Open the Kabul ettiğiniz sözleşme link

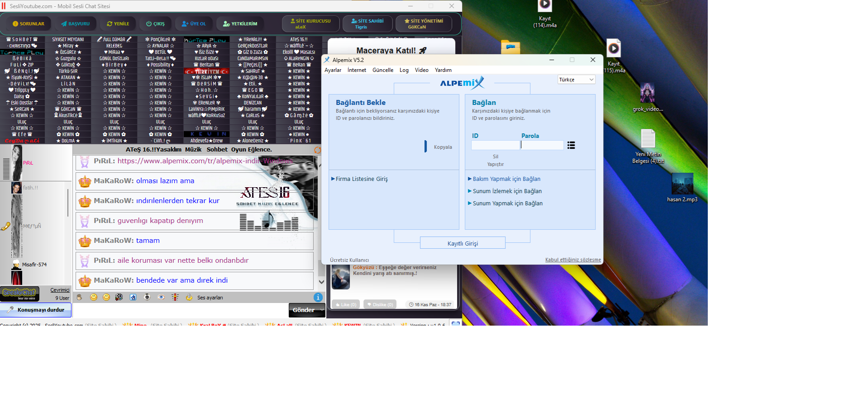[573, 260]
